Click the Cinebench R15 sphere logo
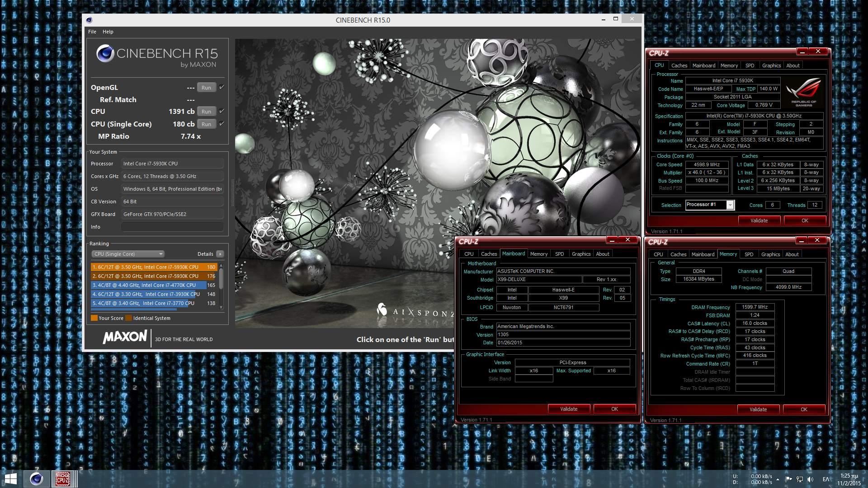This screenshot has height=488, width=868. 105,53
